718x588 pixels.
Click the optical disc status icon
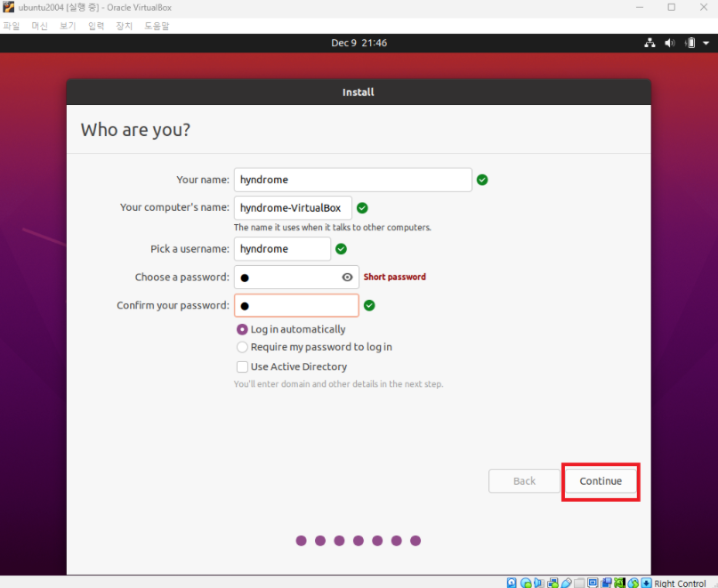[x=526, y=583]
